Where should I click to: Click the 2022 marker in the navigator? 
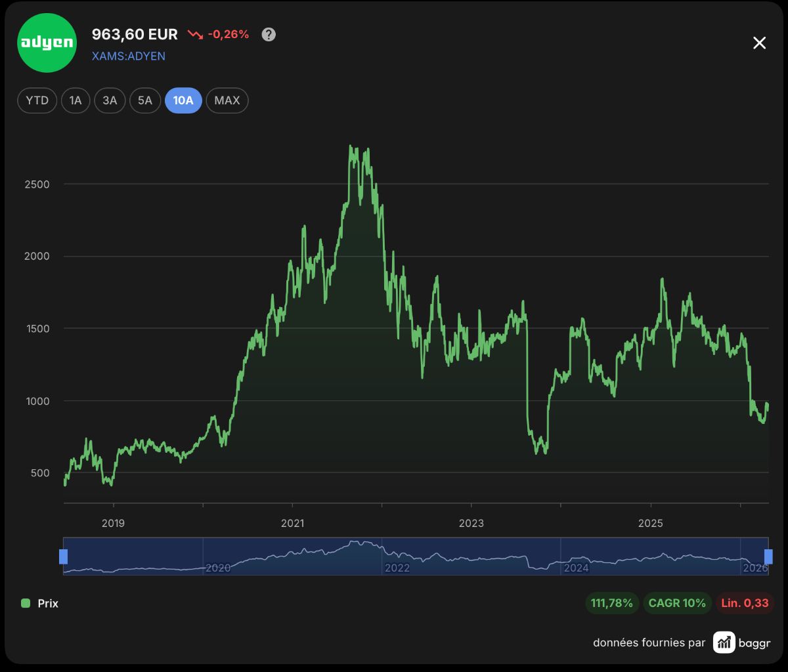click(397, 568)
